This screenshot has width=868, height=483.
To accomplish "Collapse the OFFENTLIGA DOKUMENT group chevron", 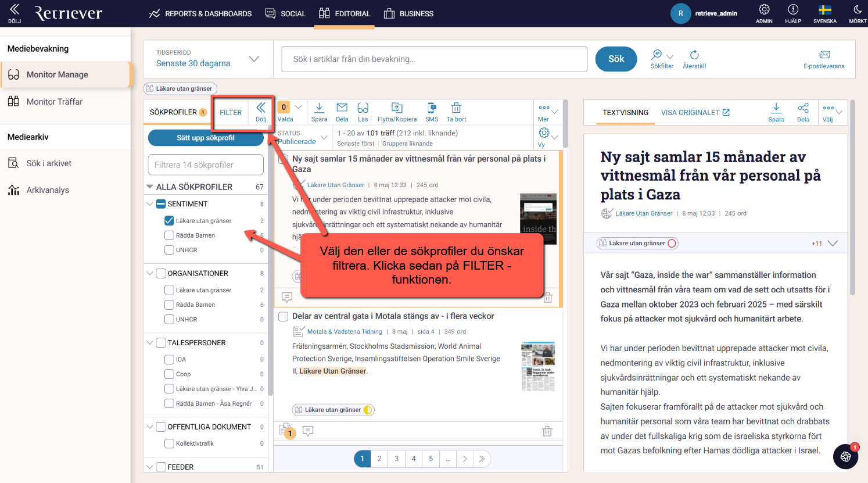I will point(150,427).
